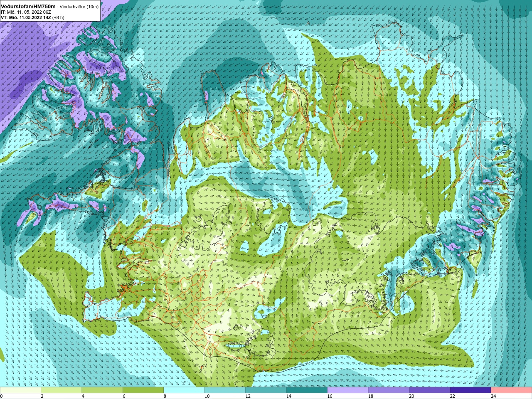Click the 'VT: Mið. 11.05.2022 14Z' valid time

point(26,18)
